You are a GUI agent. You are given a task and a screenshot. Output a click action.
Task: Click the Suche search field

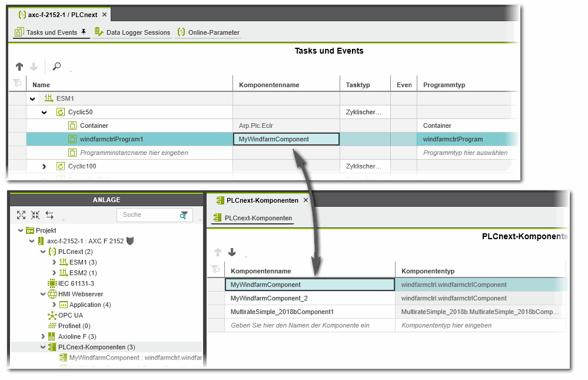[x=147, y=215]
